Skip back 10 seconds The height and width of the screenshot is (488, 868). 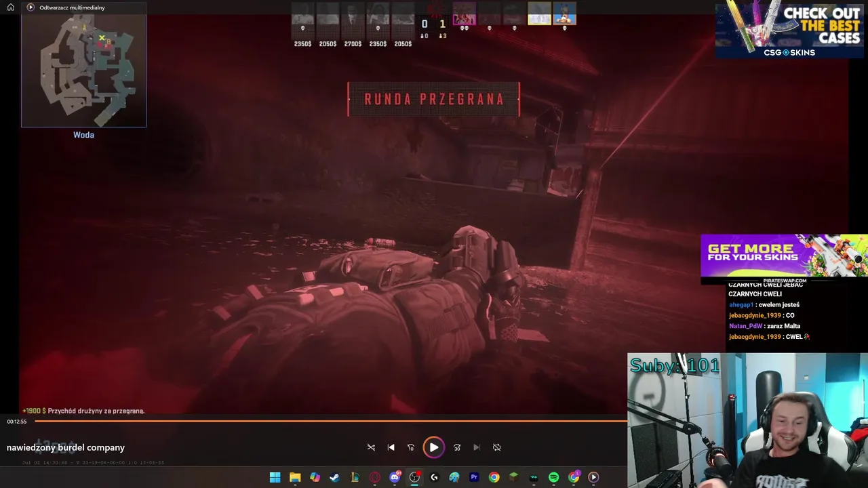(x=410, y=447)
